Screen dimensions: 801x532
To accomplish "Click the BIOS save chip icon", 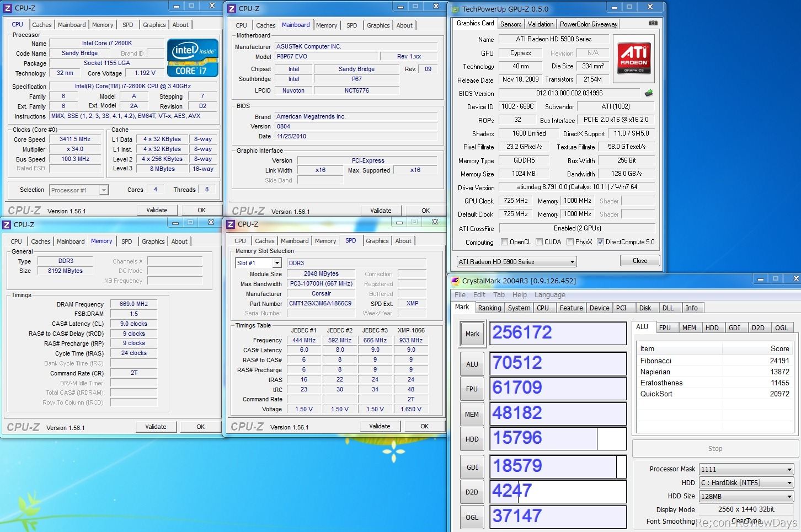I will tap(649, 93).
